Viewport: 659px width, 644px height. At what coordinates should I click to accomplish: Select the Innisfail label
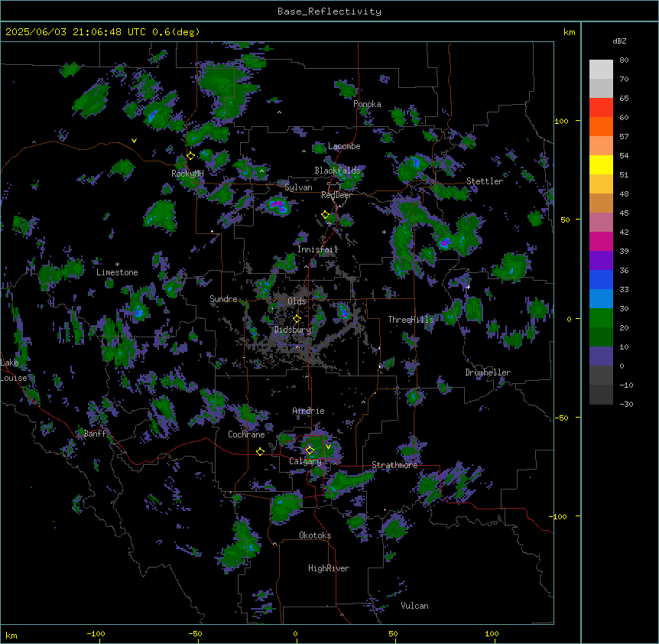[x=317, y=249]
